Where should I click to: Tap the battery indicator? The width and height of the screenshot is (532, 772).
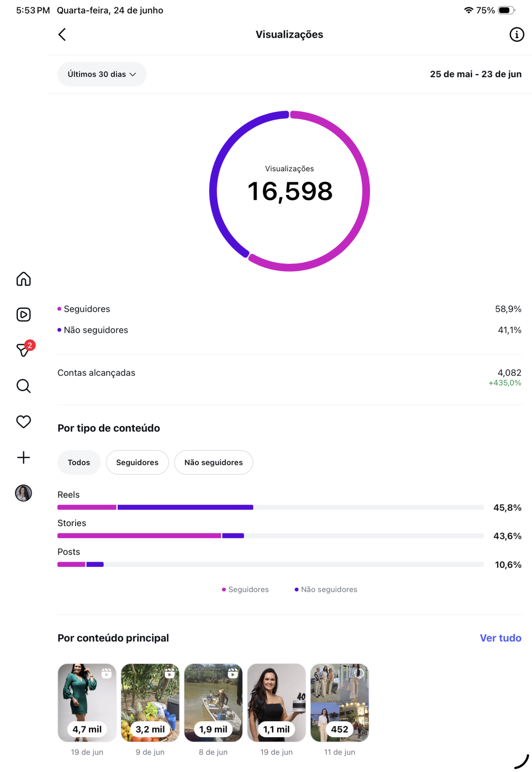pos(506,10)
